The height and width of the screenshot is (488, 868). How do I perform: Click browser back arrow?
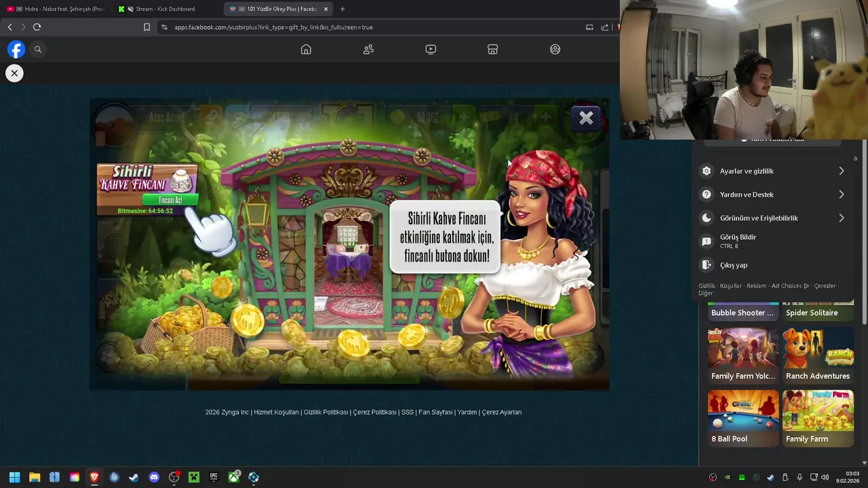[9, 27]
